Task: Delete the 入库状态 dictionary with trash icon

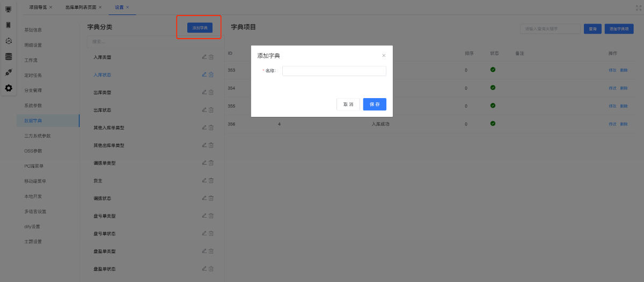Action: pyautogui.click(x=211, y=75)
